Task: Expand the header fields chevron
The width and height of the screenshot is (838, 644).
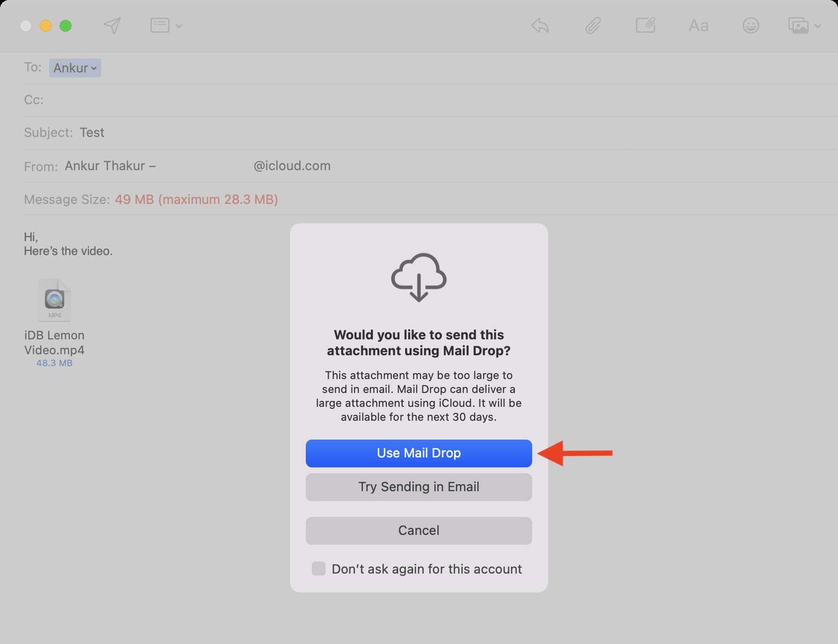Action: (x=179, y=26)
